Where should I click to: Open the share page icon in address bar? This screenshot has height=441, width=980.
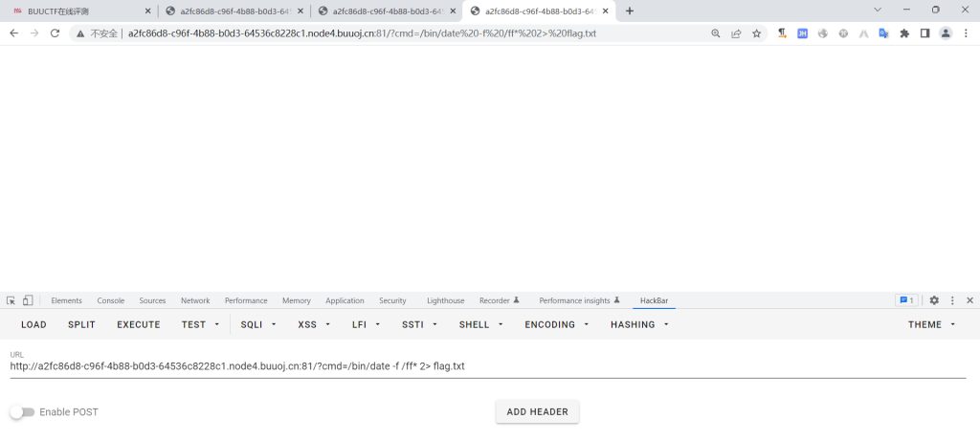tap(736, 33)
